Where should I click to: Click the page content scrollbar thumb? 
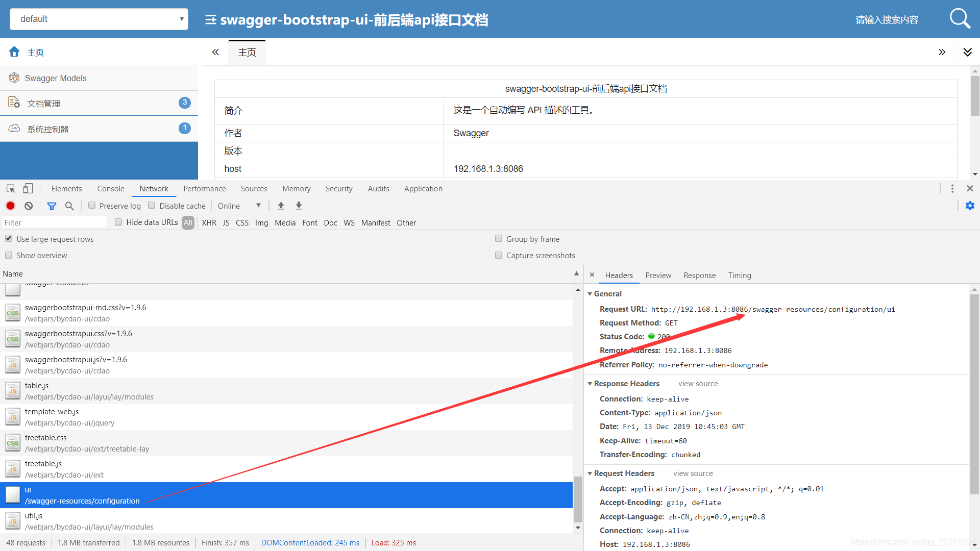[x=975, y=96]
